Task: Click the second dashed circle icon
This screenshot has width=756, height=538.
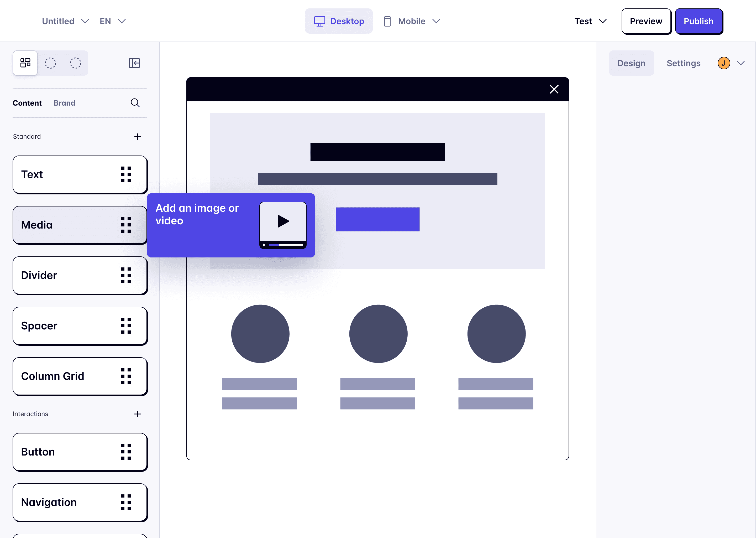Action: point(75,63)
